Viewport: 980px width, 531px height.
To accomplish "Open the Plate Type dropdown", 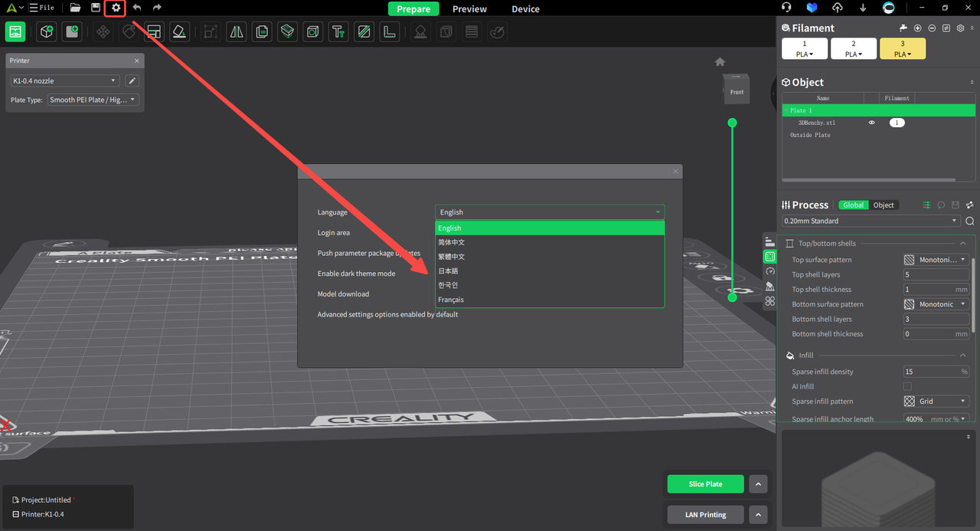I will [92, 99].
